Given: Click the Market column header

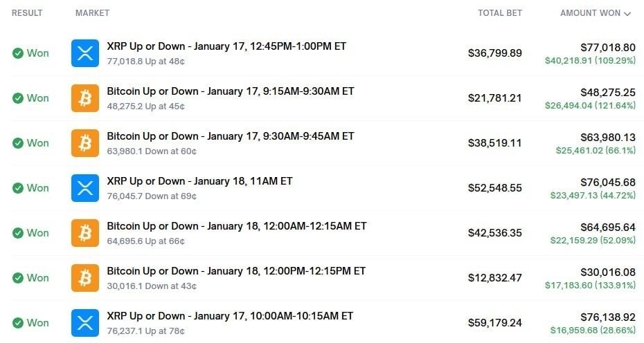Looking at the screenshot, I should coord(92,13).
